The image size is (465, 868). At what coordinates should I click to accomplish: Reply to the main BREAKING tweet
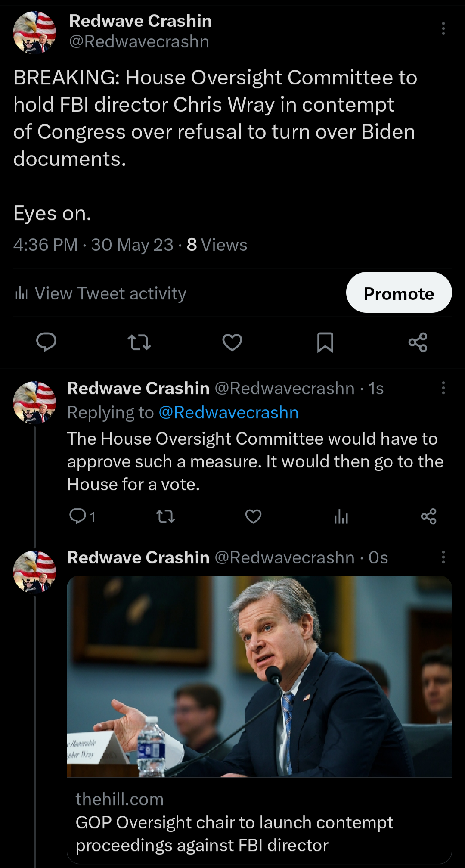point(46,342)
